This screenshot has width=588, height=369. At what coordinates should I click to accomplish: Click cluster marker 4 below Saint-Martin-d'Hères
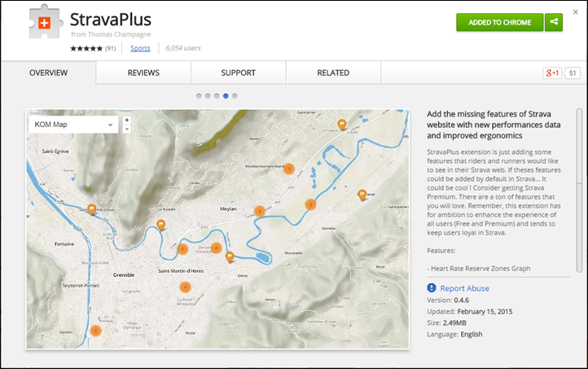coord(185,288)
